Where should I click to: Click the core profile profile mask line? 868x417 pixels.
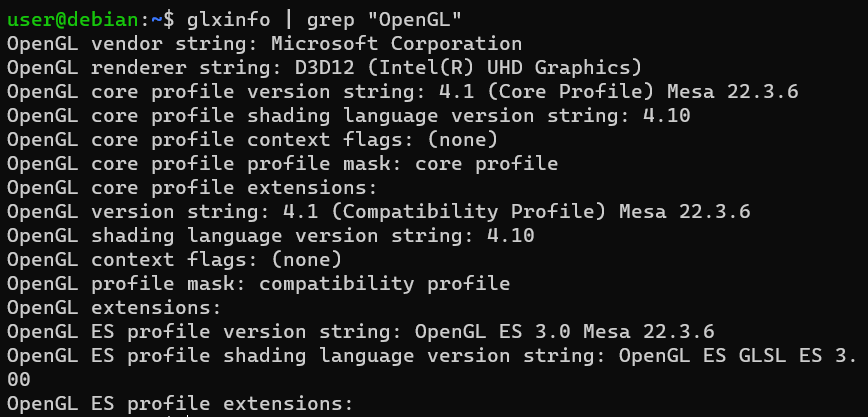[x=282, y=163]
